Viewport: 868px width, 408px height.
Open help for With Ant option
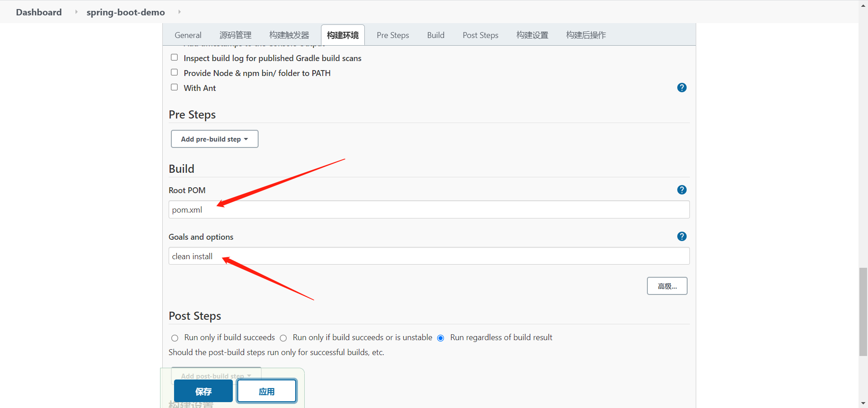(x=682, y=88)
